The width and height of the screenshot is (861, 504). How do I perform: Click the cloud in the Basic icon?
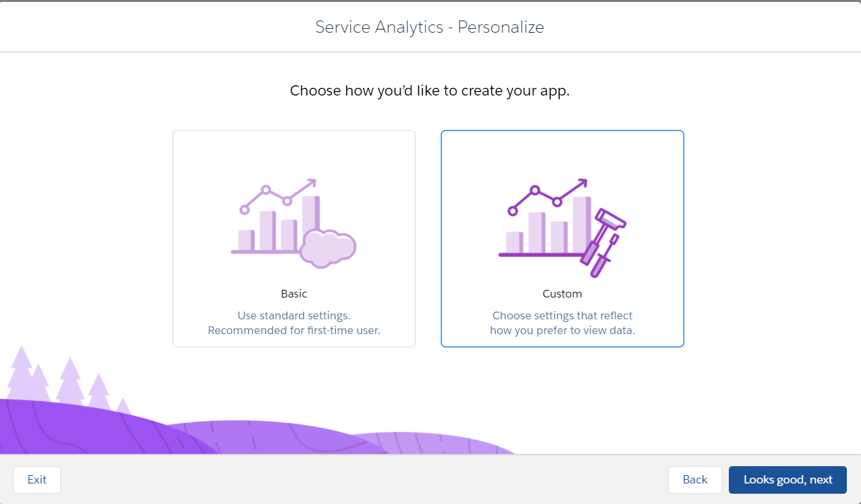pyautogui.click(x=328, y=249)
